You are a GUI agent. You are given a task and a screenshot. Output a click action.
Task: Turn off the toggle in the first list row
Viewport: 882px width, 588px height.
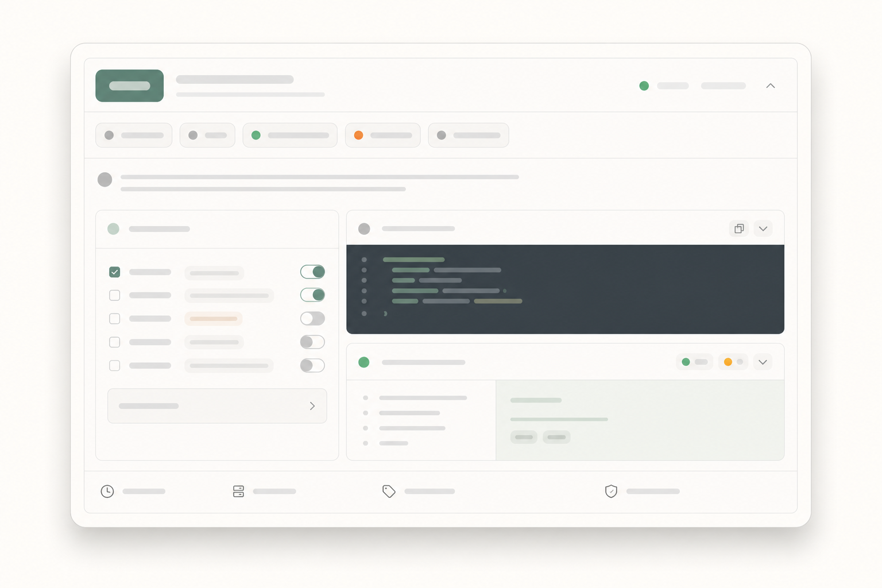(312, 272)
